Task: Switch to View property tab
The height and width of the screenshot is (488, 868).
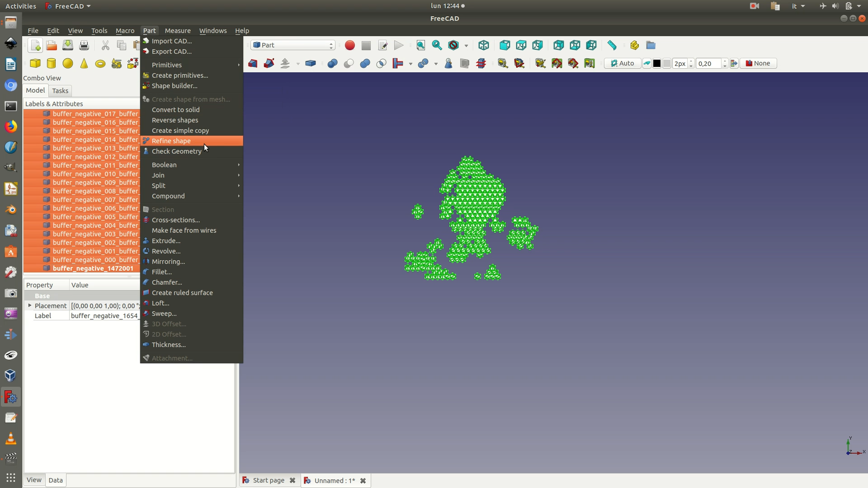Action: coord(34,480)
